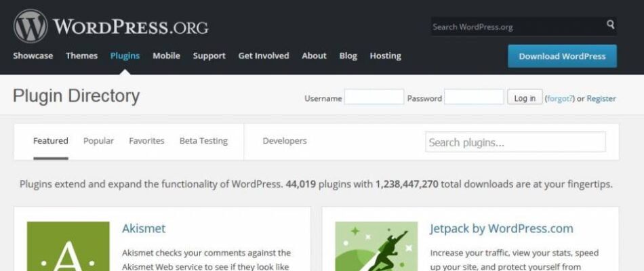Screen dimensions: 644x271
Task: Navigate to Support
Action: point(209,56)
